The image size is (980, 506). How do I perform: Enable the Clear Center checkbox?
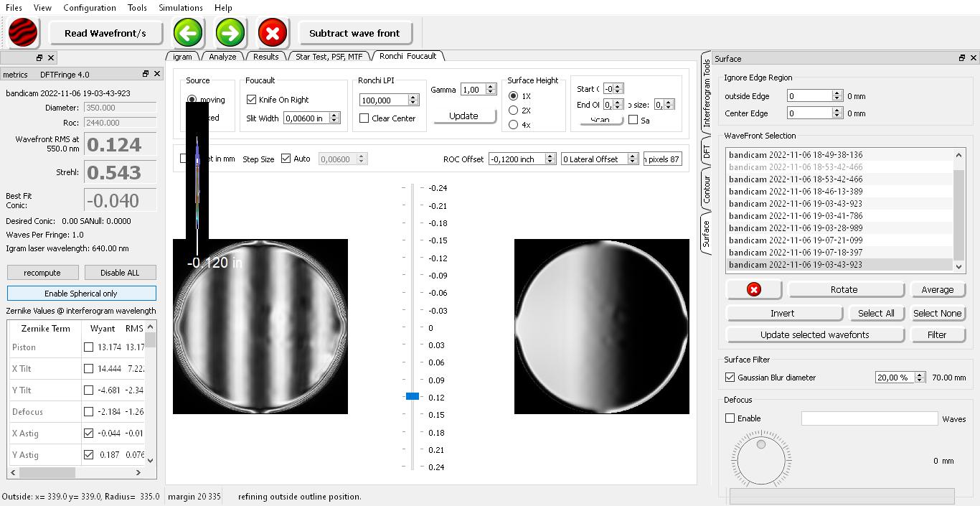point(364,118)
